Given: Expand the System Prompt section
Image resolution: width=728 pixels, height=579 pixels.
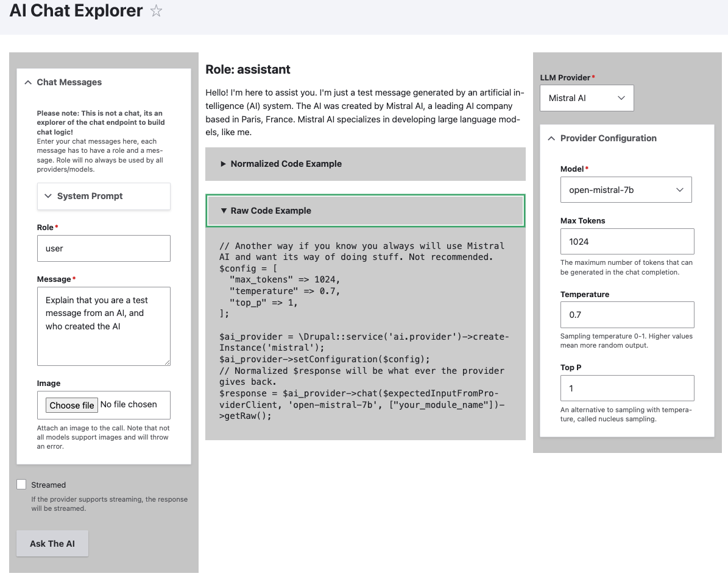Looking at the screenshot, I should click(104, 196).
